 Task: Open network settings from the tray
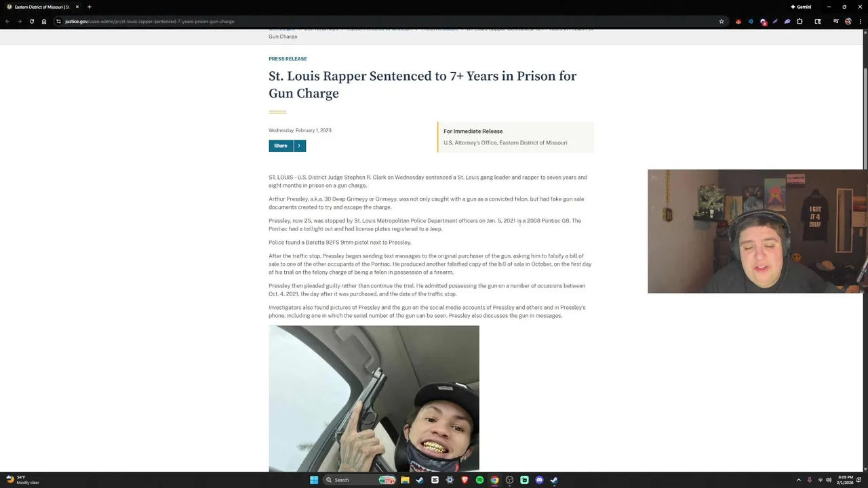pyautogui.click(x=820, y=480)
